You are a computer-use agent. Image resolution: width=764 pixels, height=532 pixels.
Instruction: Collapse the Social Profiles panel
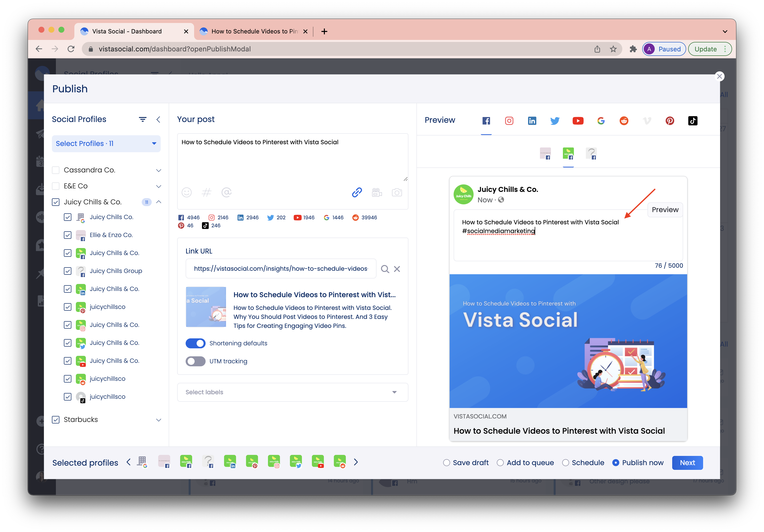pos(158,119)
